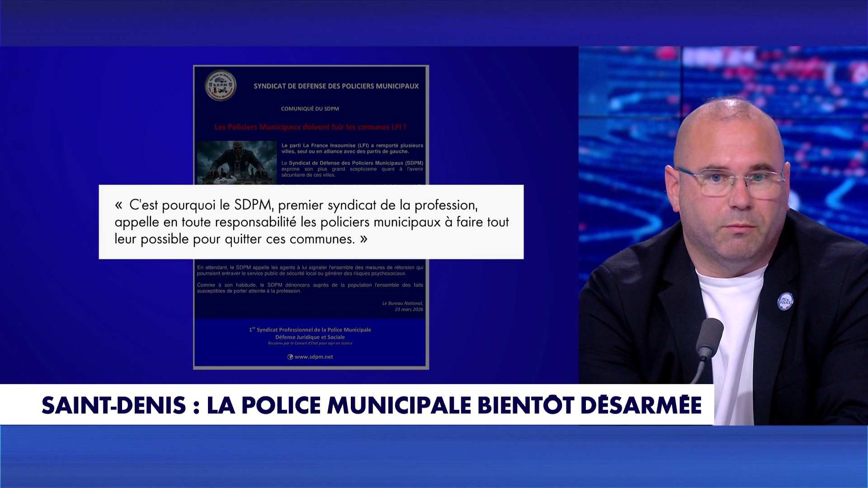
Task: Click the paragraph 'Le Syndicat de Défense des Policiers Municipaux (SDPM)'
Action: (x=352, y=169)
